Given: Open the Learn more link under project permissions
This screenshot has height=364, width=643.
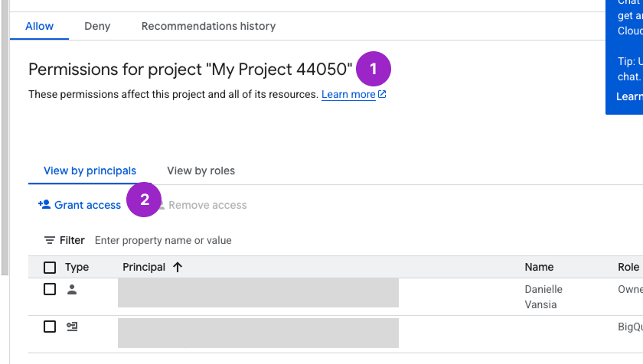Looking at the screenshot, I should coord(348,95).
